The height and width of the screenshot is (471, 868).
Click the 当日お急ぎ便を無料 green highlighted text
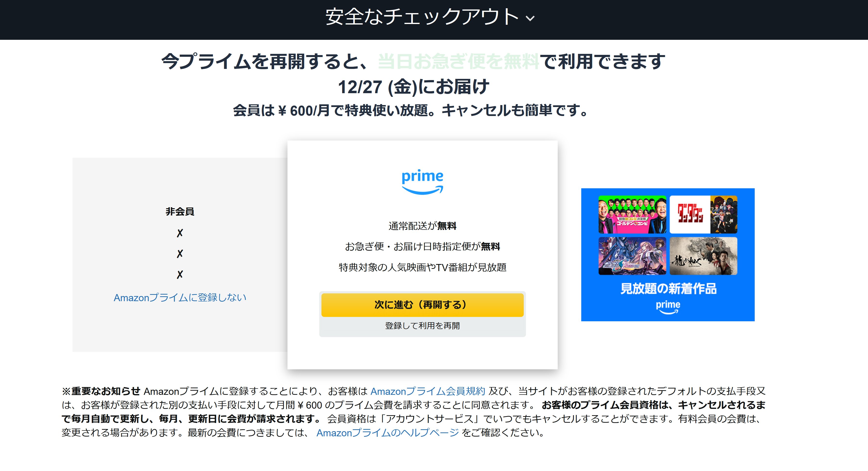(x=458, y=61)
